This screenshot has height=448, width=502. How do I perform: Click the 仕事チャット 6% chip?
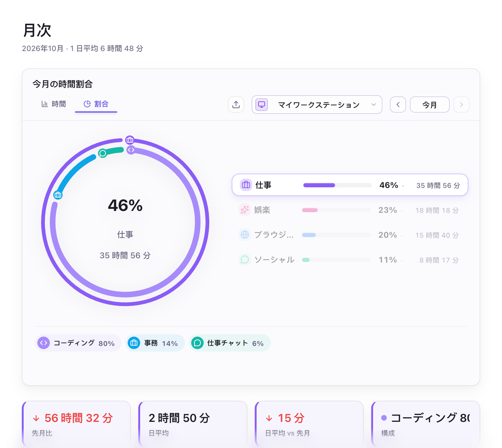tap(230, 343)
